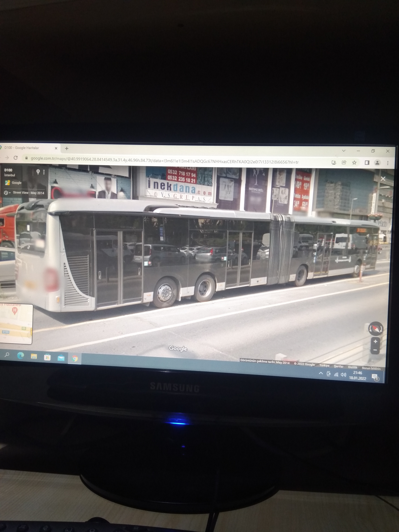Click the share page icon in address bar
399x532 pixels.
344,162
